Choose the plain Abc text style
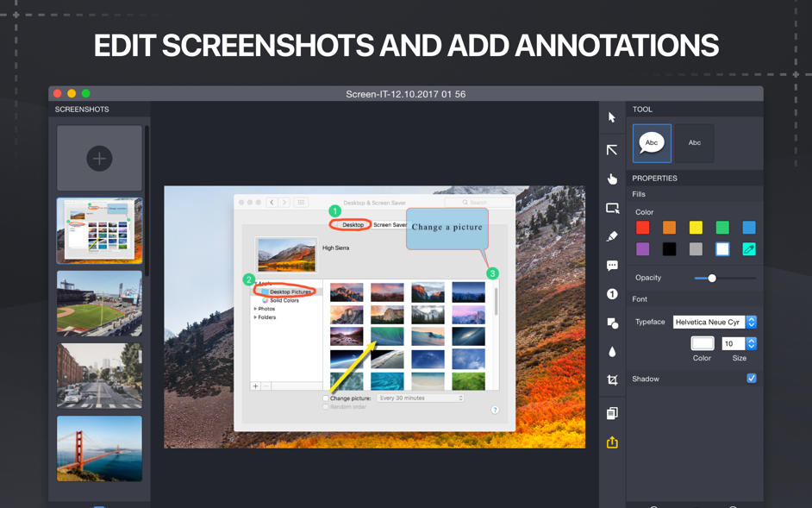 (694, 143)
